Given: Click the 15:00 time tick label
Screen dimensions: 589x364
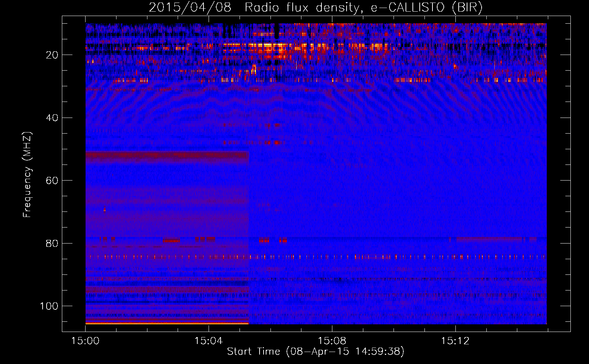Looking at the screenshot, I should point(85,341).
